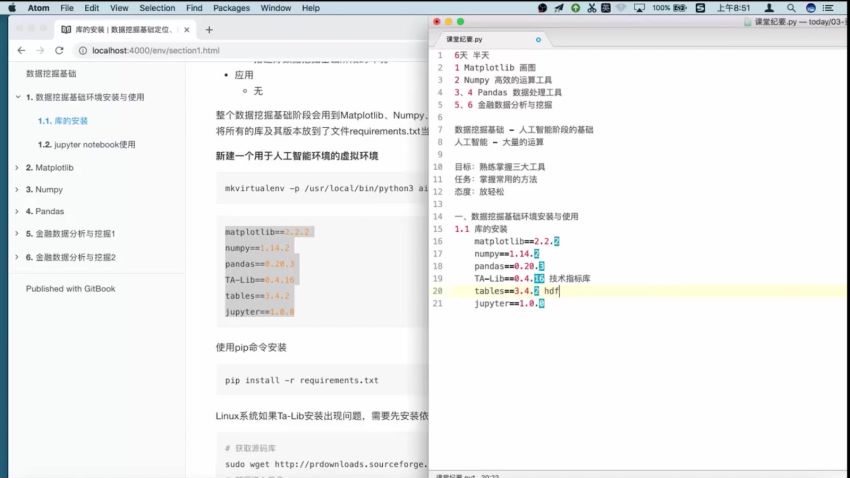This screenshot has height=478, width=850.
Task: Click the Wi-Fi status icon
Action: (x=621, y=8)
